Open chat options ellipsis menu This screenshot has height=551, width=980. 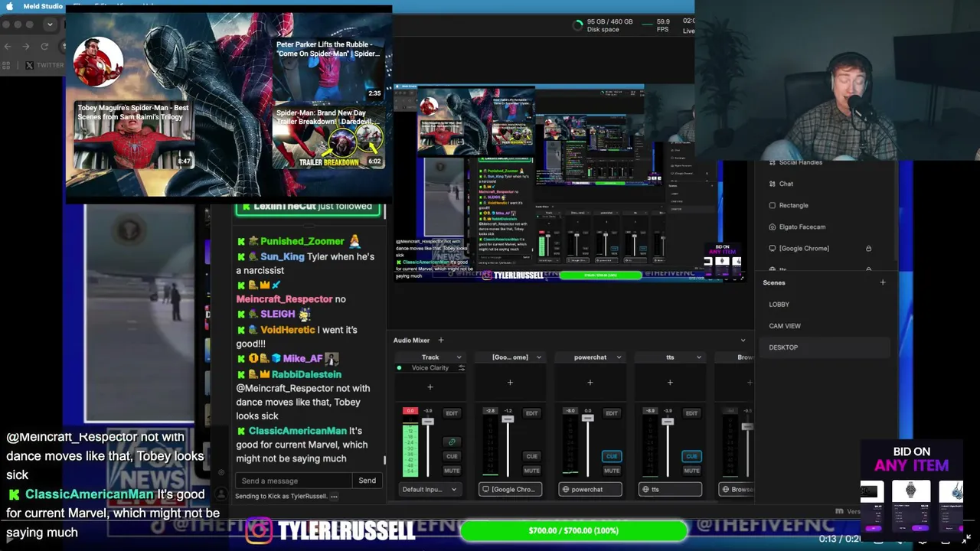(x=334, y=497)
